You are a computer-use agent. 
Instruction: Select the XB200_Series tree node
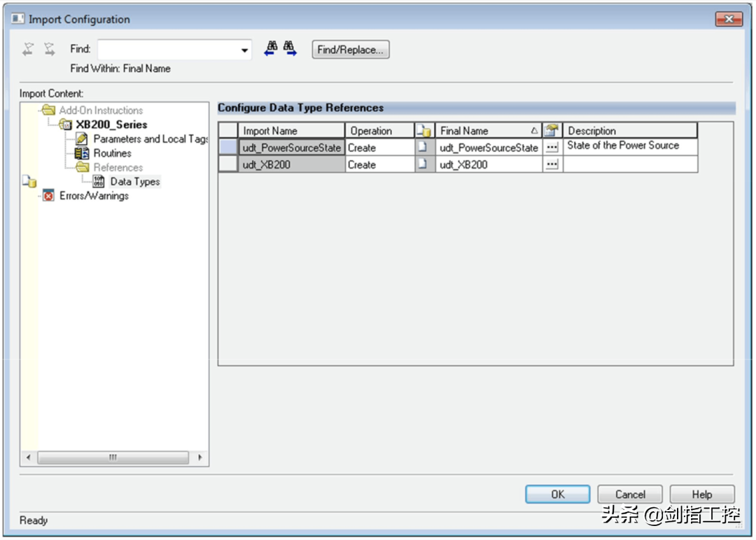point(111,125)
